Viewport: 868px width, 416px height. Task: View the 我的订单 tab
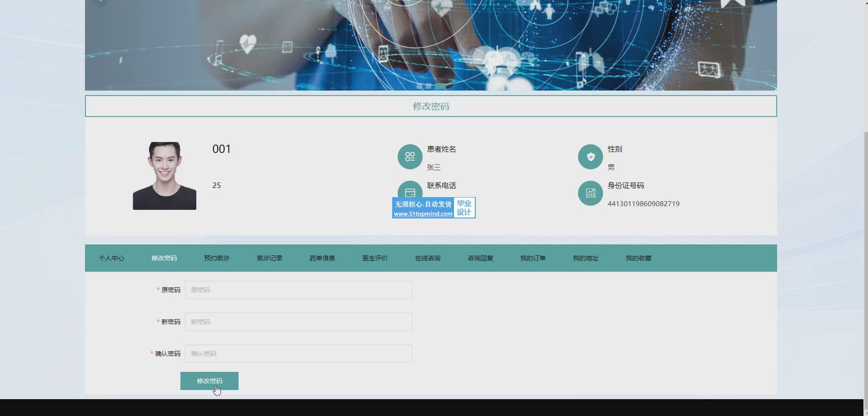click(533, 258)
